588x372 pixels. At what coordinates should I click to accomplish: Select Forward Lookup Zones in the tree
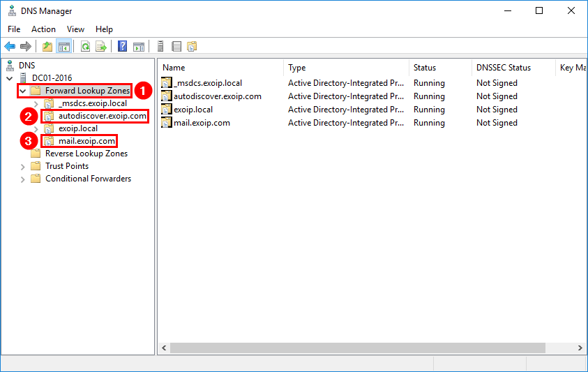pos(87,91)
